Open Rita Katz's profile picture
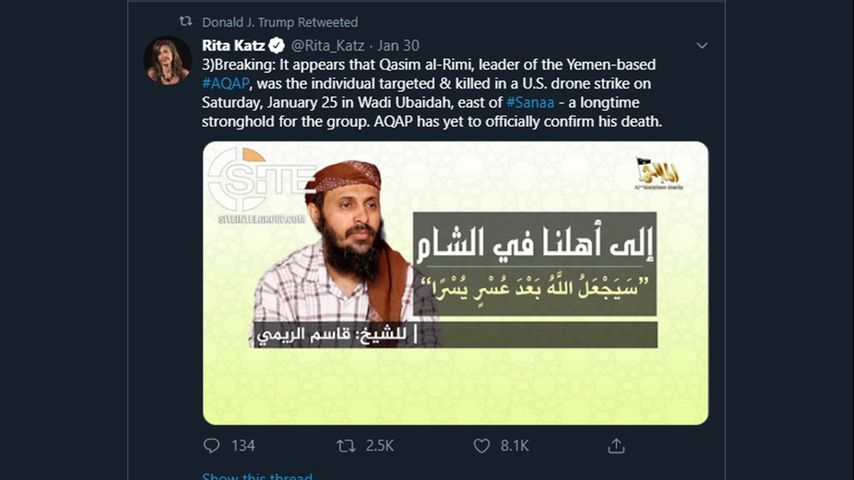This screenshot has width=854, height=480. tap(168, 60)
